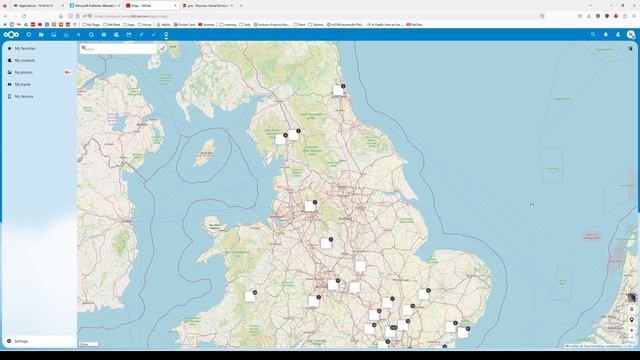Open the Files folder icon

(x=41, y=35)
